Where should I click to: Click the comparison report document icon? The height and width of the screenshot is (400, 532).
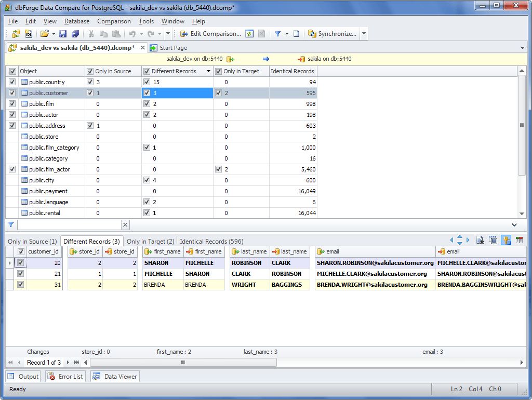point(296,34)
